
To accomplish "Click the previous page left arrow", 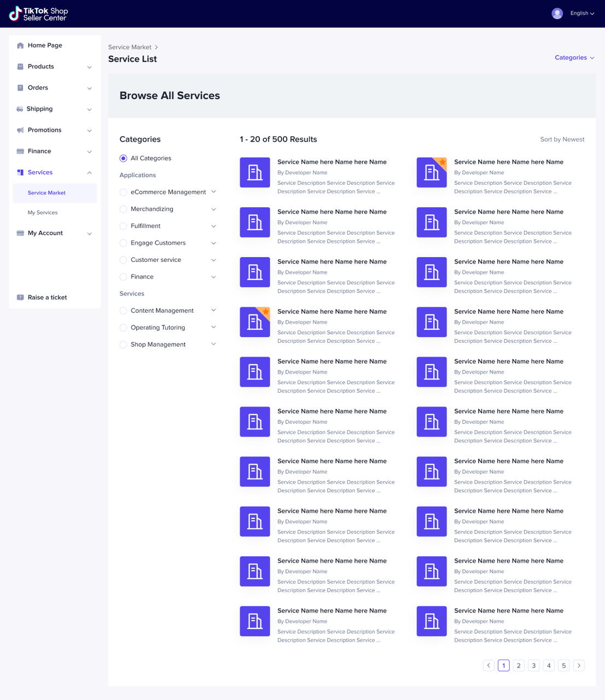I will tap(488, 666).
